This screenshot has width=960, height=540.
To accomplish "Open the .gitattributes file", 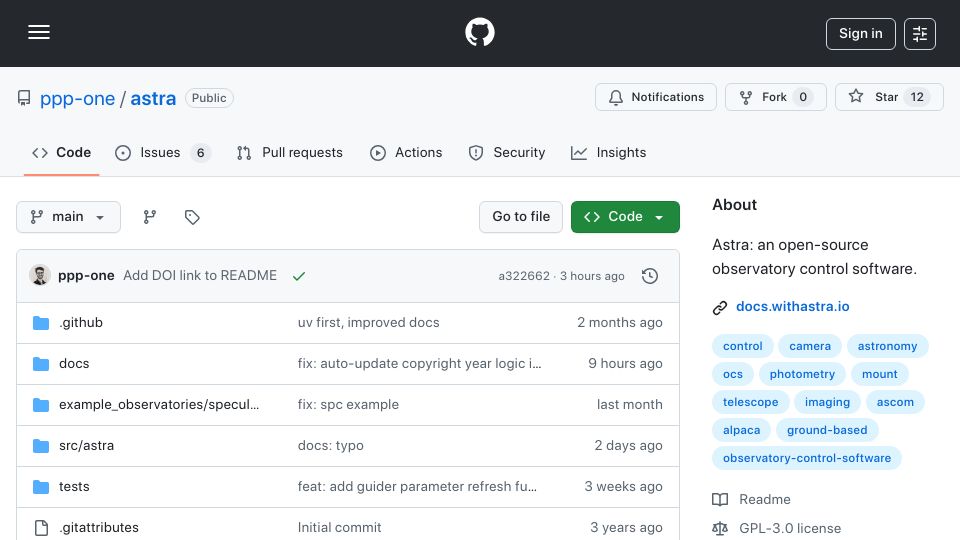I will [99, 528].
